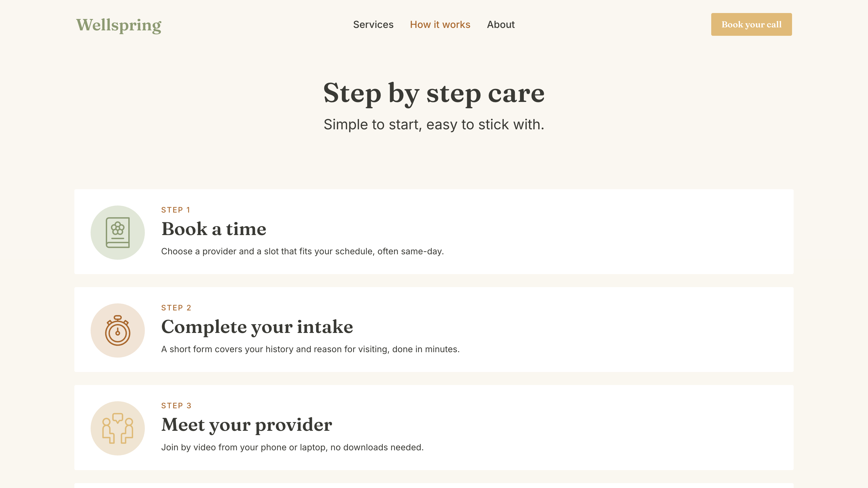This screenshot has height=488, width=868.
Task: Click the short form intake description text
Action: (x=310, y=349)
